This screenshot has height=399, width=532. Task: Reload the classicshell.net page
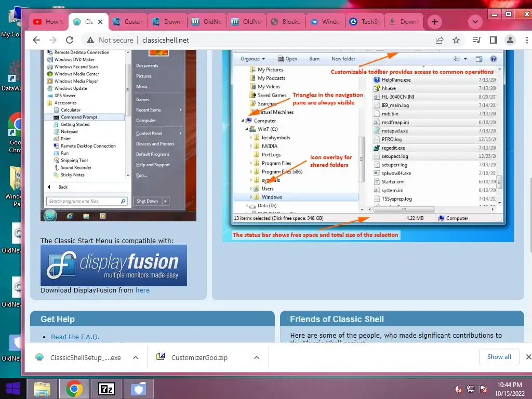coord(70,40)
